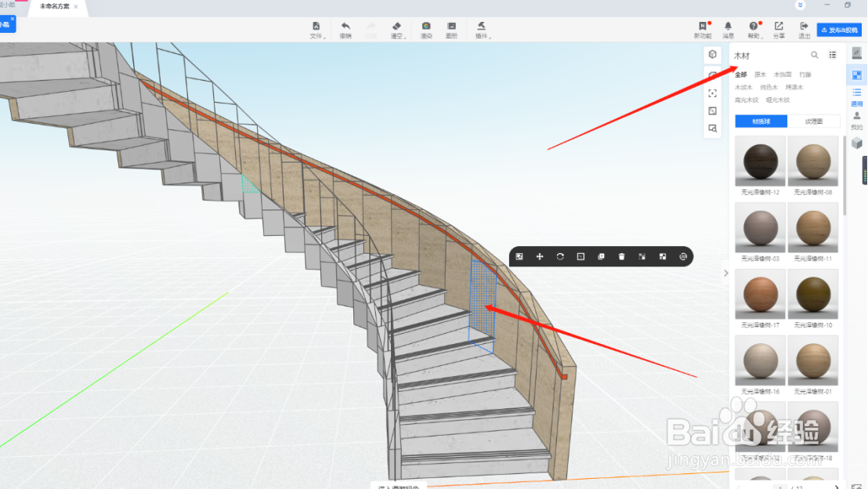
Task: Click the 撤销 undo button
Action: (345, 30)
